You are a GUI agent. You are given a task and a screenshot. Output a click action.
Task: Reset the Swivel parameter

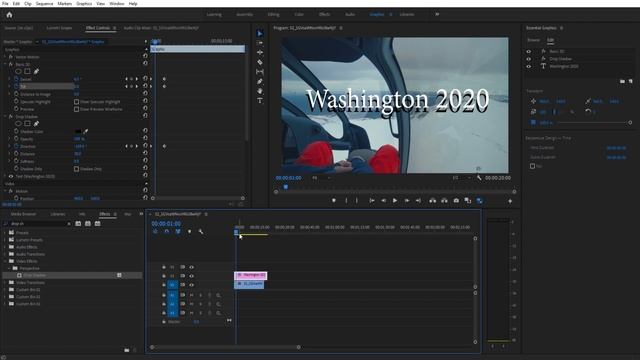point(145,79)
